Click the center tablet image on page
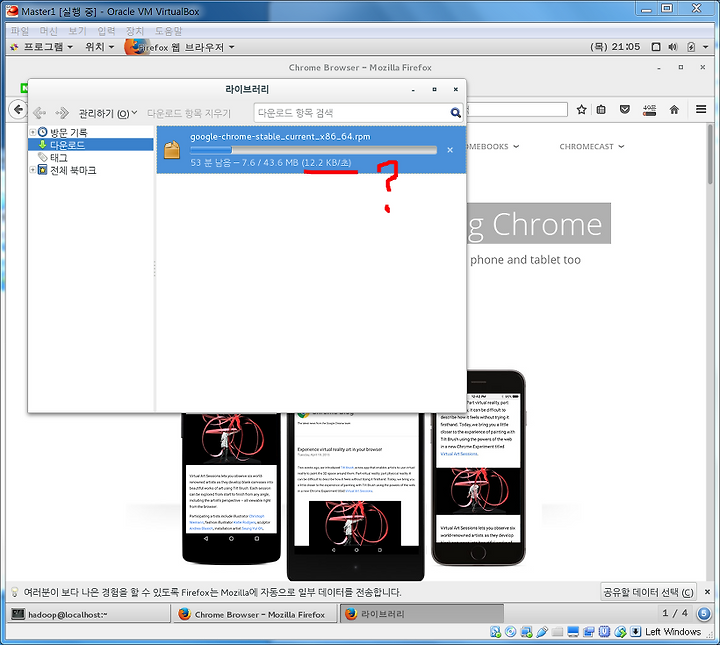Viewport: 720px width, 645px height. 356,496
